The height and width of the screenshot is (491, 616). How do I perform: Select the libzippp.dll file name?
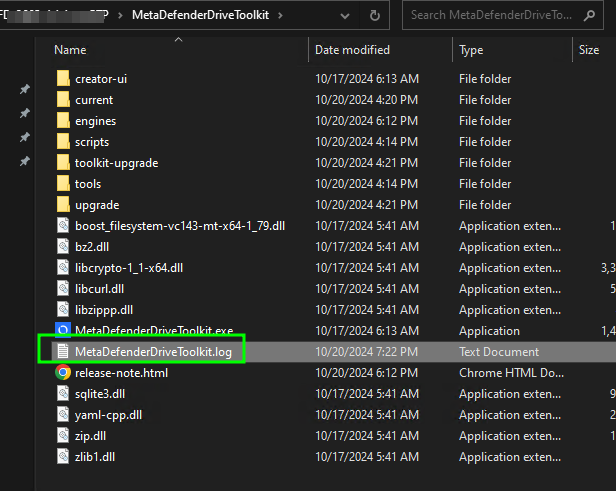(x=104, y=310)
